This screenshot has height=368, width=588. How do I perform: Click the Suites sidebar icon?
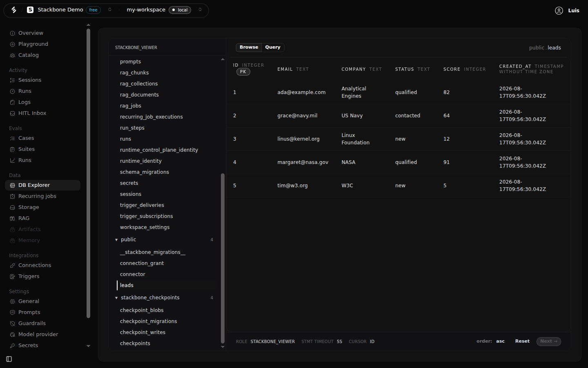[x=12, y=149]
